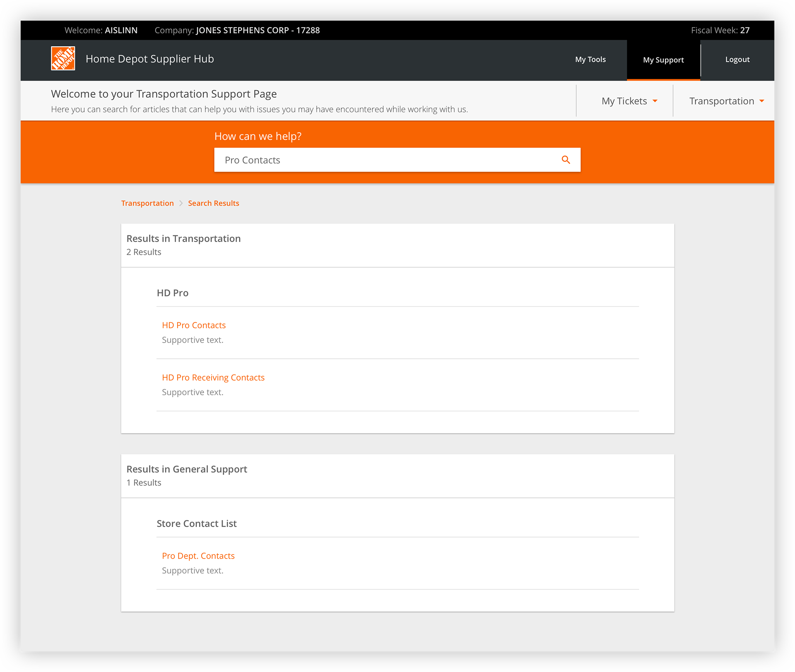Focus the Pro Contacts search field
The height and width of the screenshot is (672, 795).
tap(397, 160)
